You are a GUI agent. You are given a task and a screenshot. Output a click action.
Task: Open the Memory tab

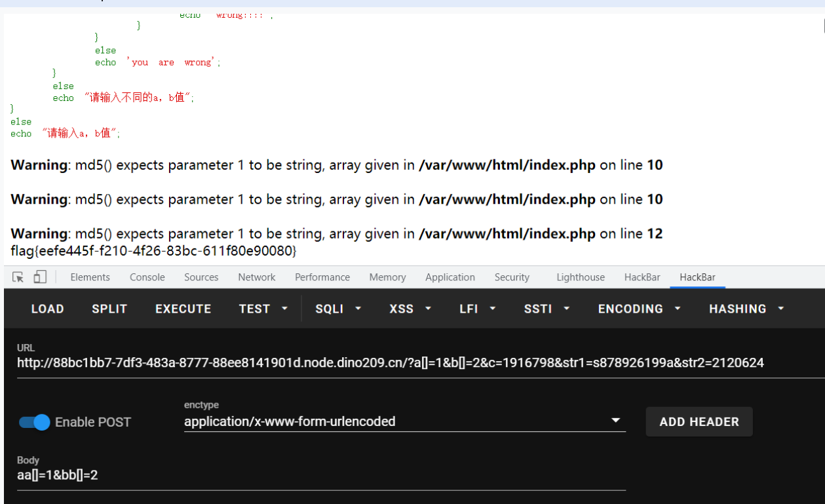[x=387, y=277]
